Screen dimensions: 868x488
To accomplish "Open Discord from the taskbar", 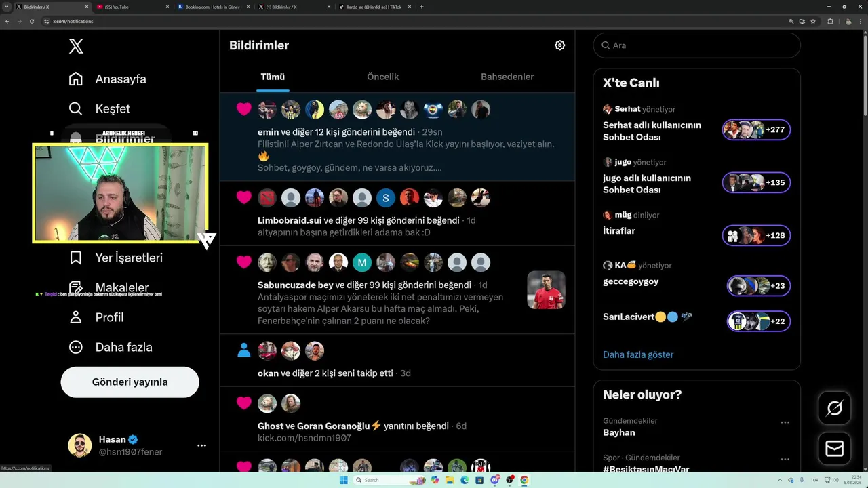I will coord(495,480).
